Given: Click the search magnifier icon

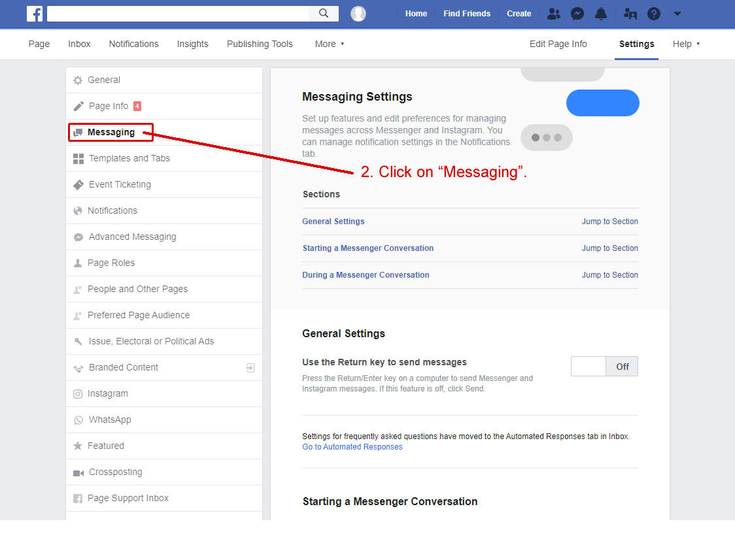Looking at the screenshot, I should coord(324,14).
